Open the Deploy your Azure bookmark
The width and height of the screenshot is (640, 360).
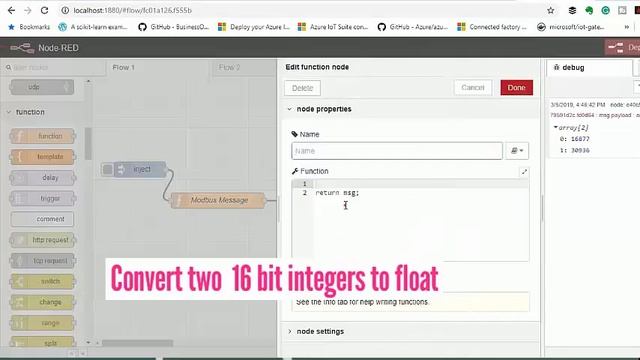click(254, 27)
